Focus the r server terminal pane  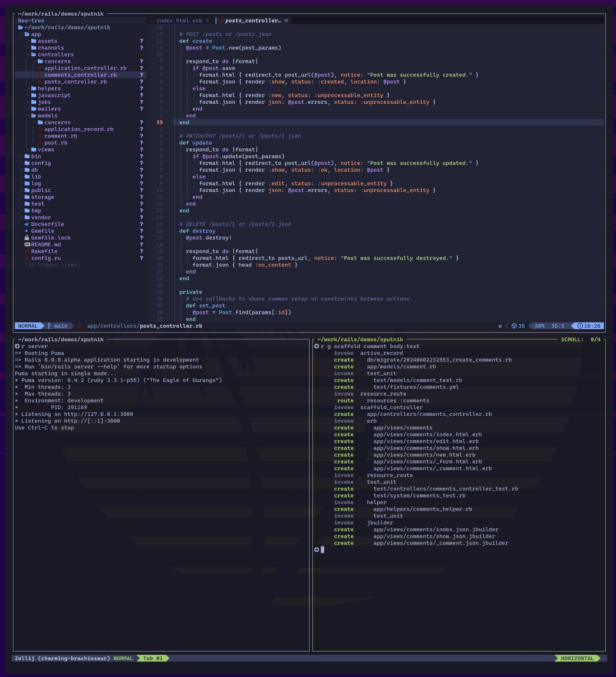coord(161,529)
